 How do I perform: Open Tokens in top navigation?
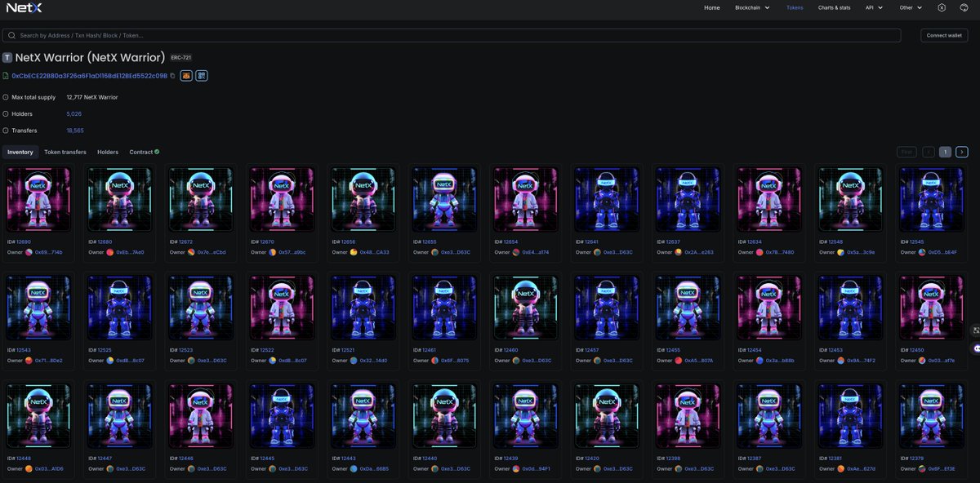pos(795,7)
